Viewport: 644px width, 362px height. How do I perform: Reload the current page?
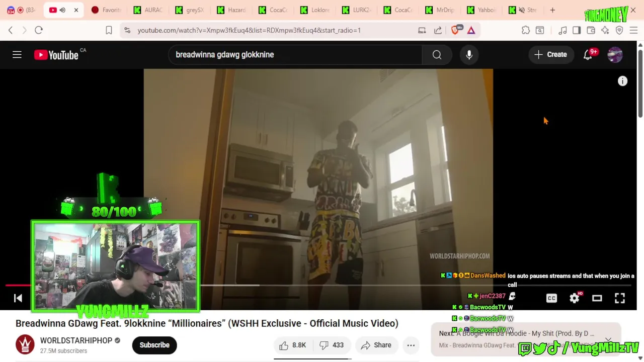click(39, 30)
